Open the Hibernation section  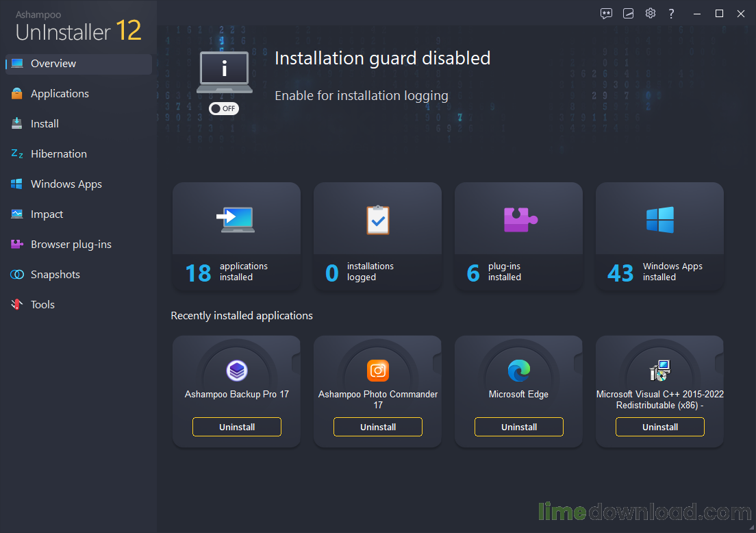(58, 153)
